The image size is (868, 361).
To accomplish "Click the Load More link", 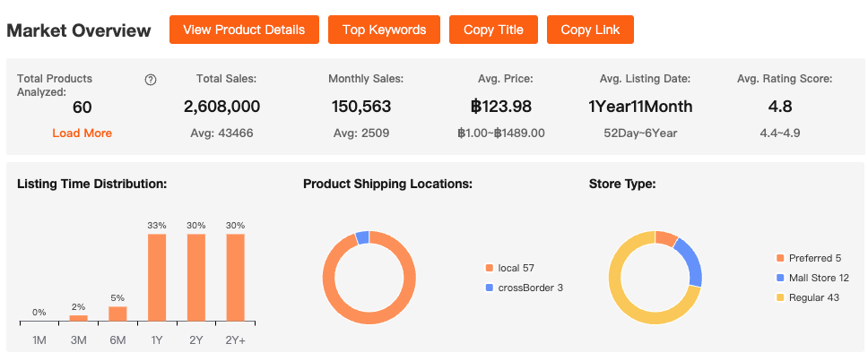I will coord(82,133).
